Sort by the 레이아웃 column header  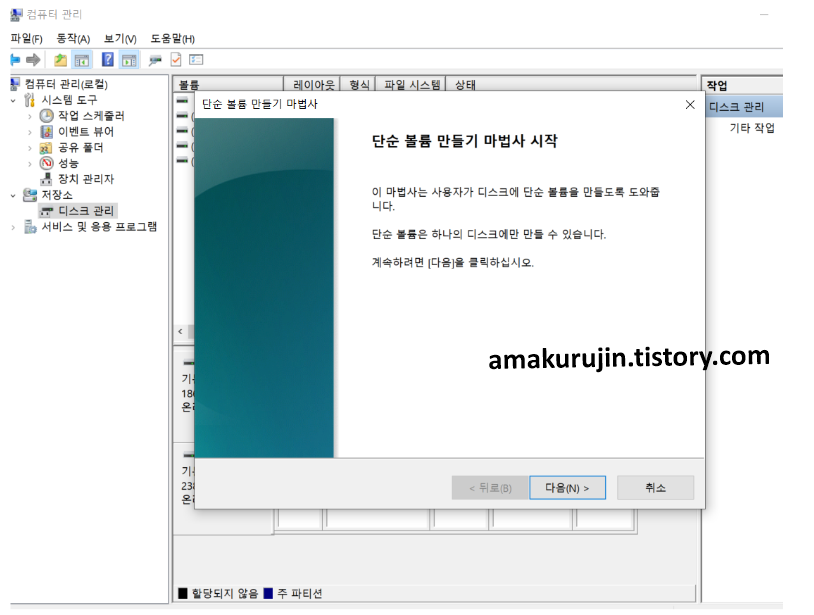313,85
